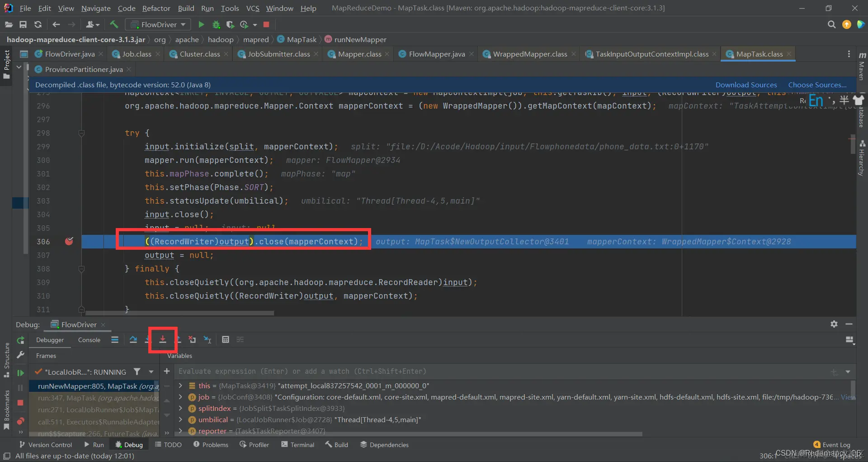
Task: Switch to the JobSubmitter.class editor tab
Action: pyautogui.click(x=278, y=54)
